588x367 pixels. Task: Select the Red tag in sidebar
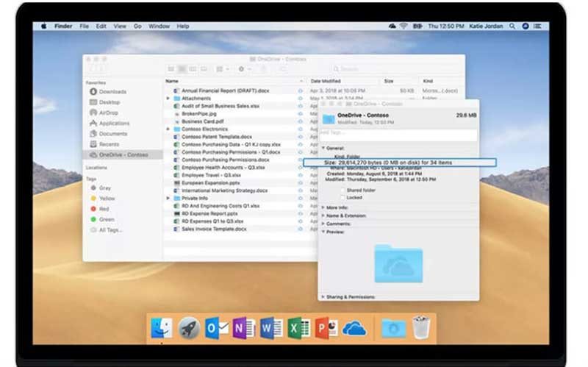point(100,209)
